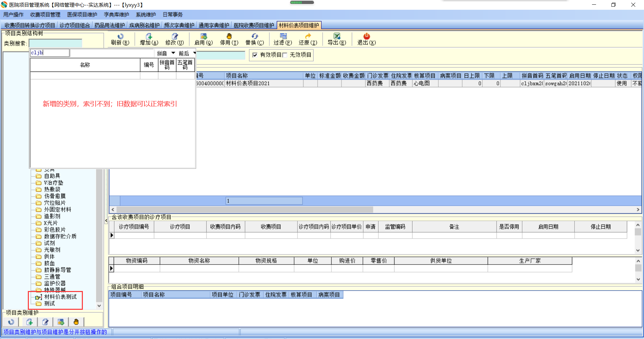
Task: Select 材料价表测试 tree node
Action: [x=60, y=297]
